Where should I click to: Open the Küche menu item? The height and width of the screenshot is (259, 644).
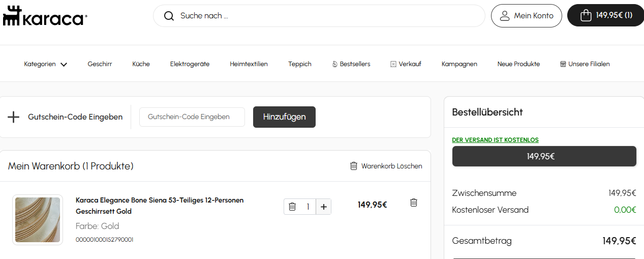[x=141, y=64]
